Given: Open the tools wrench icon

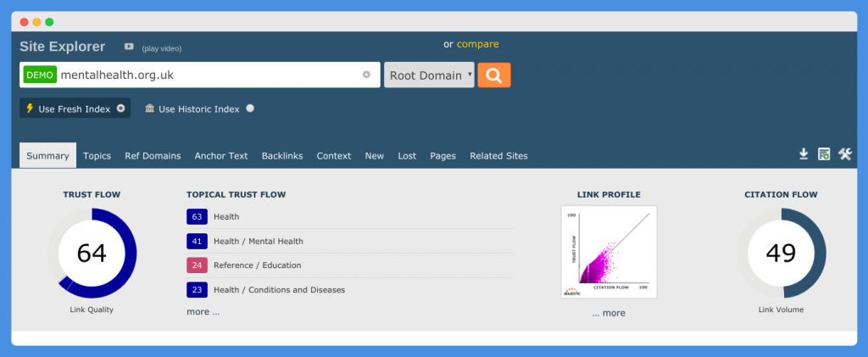Looking at the screenshot, I should point(845,154).
